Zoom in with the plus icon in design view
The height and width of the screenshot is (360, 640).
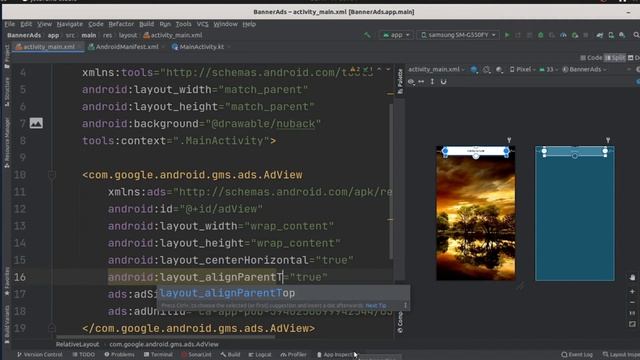tap(632, 291)
